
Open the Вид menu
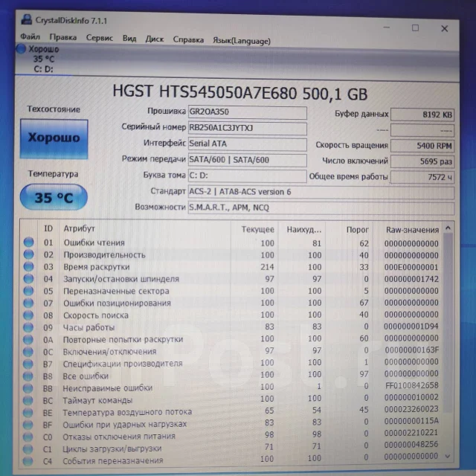point(129,39)
